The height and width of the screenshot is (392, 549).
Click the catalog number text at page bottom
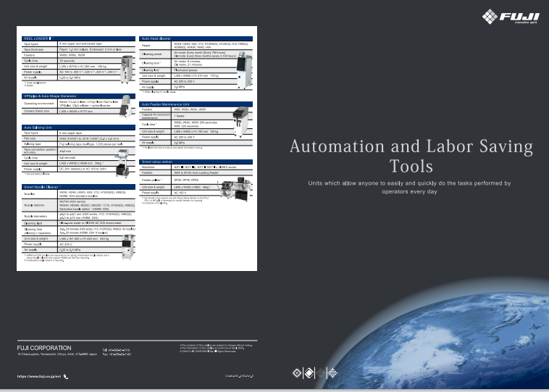(239, 376)
